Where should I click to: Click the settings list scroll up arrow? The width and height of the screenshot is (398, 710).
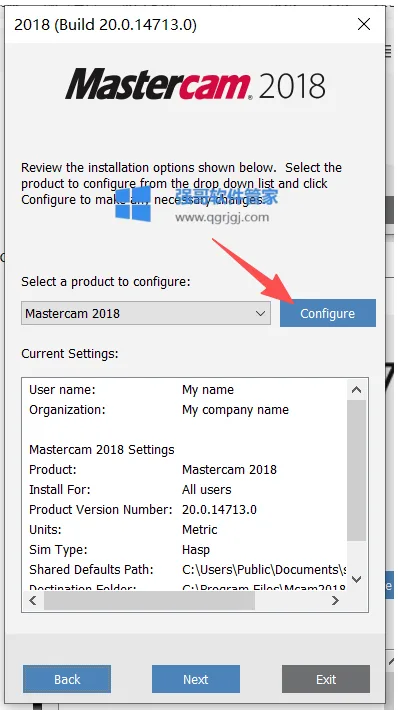357,389
